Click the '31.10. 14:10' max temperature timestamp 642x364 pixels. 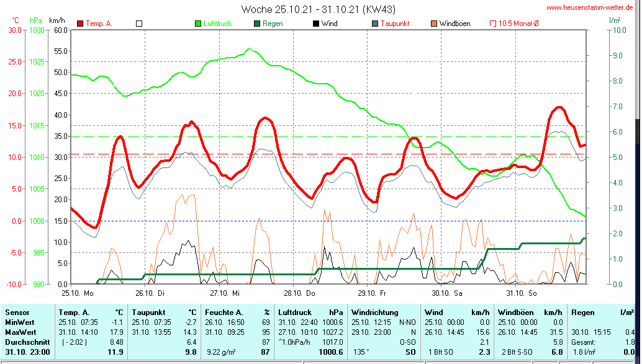click(78, 332)
